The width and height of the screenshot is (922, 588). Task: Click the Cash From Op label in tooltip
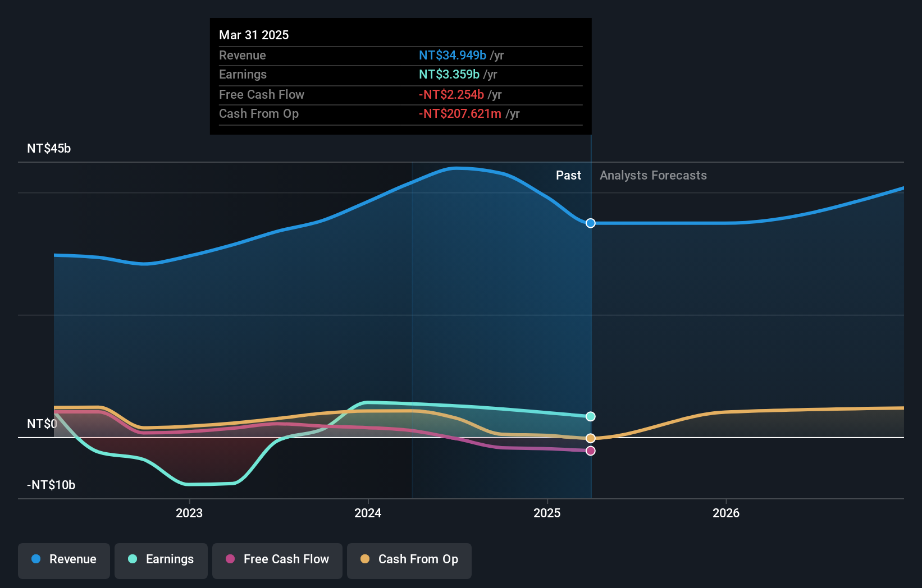point(259,113)
